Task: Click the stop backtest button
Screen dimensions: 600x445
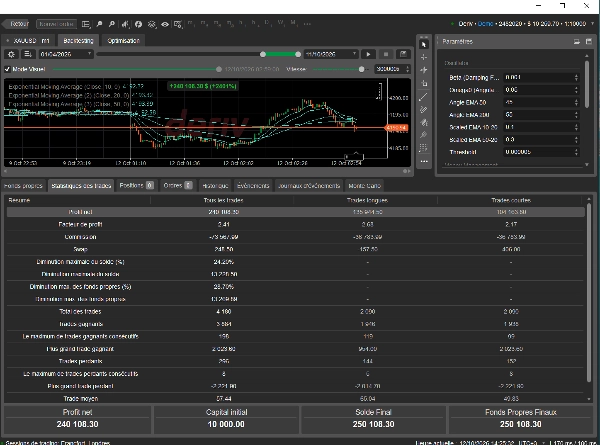Action: click(386, 54)
